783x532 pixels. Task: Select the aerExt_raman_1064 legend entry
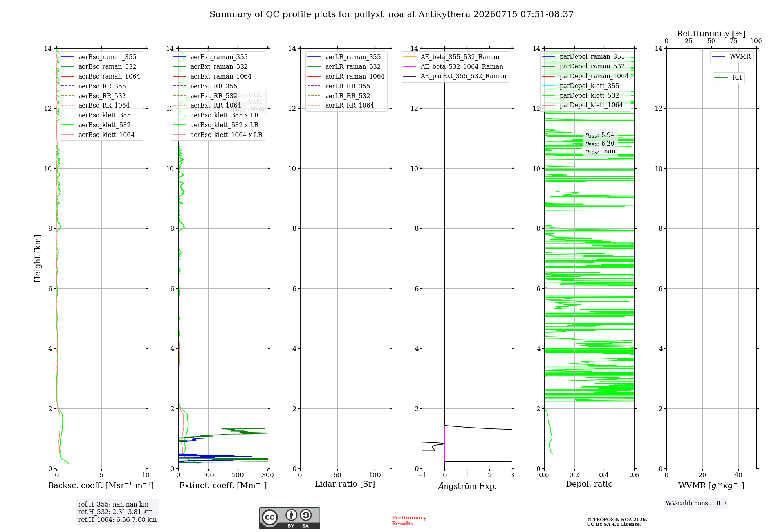(212, 77)
